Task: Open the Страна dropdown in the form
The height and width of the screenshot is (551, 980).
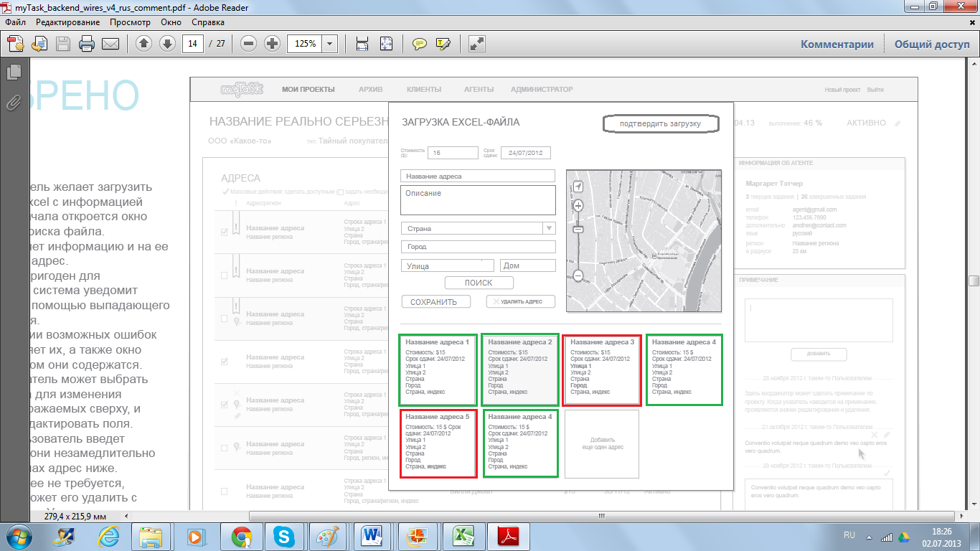Action: tap(548, 228)
